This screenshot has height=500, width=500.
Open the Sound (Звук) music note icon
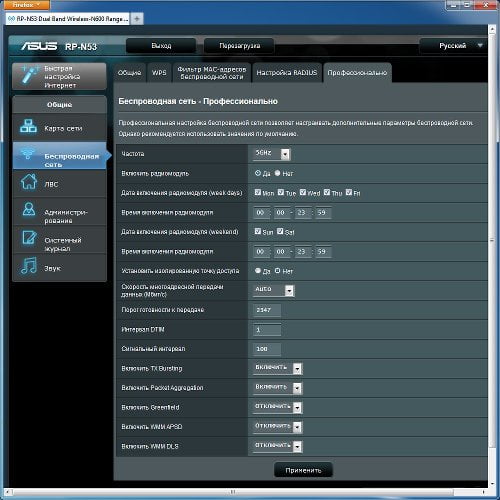pyautogui.click(x=29, y=266)
